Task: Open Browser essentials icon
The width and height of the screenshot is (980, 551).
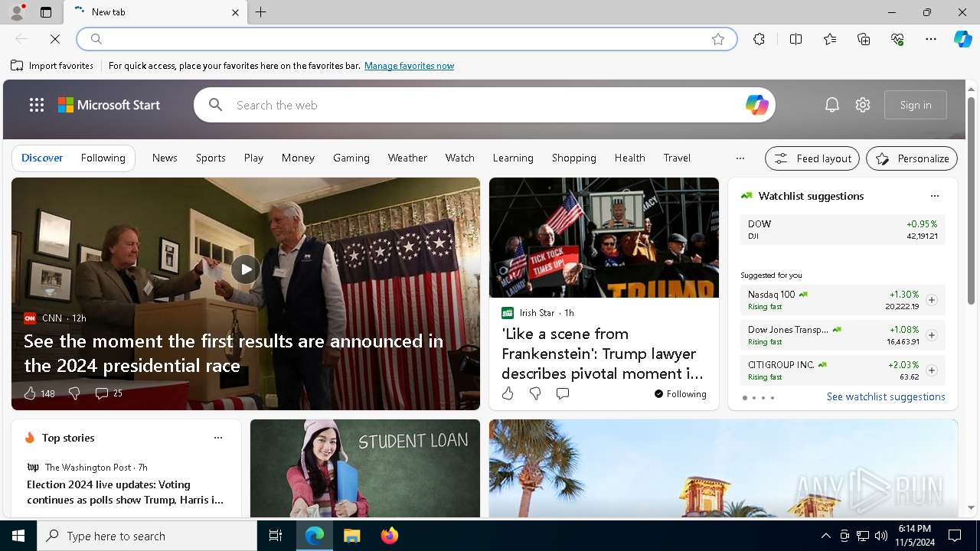Action: (897, 39)
